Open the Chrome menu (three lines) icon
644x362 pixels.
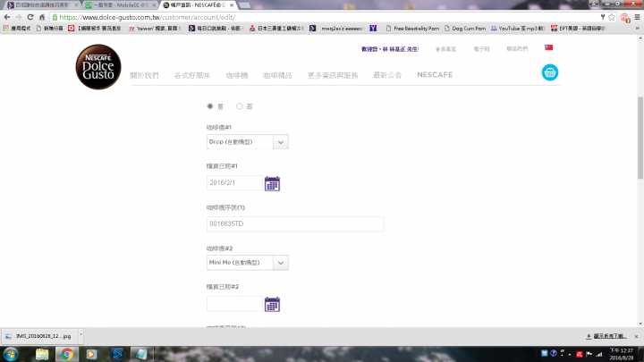tap(637, 17)
